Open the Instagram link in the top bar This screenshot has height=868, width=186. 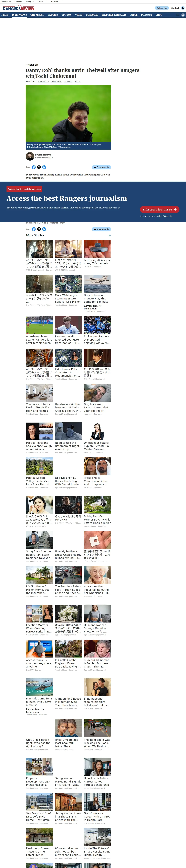coord(30,1)
